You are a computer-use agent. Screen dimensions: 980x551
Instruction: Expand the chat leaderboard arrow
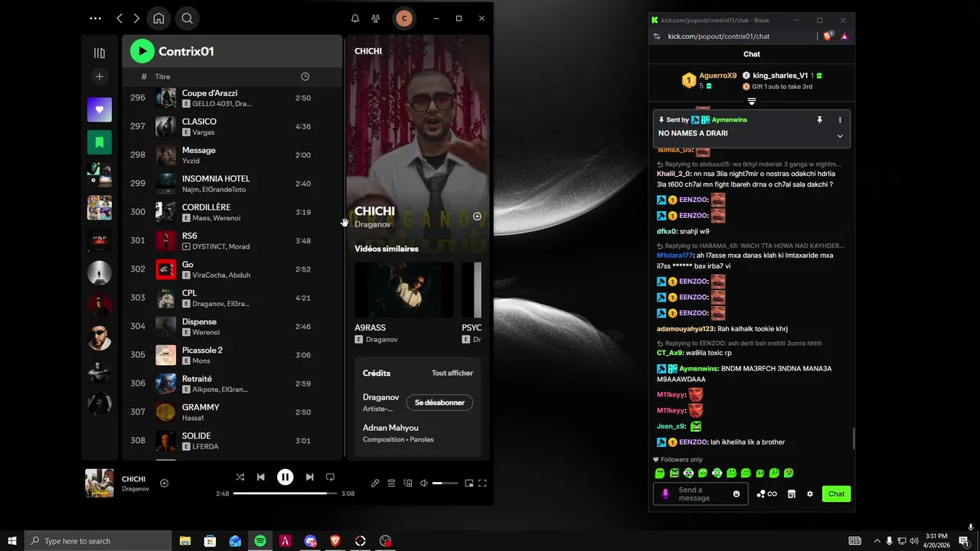(x=752, y=102)
